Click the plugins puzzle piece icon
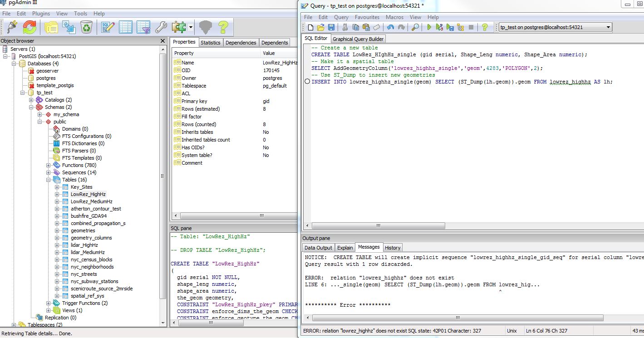Screen dimensions: 644x338 (x=179, y=27)
